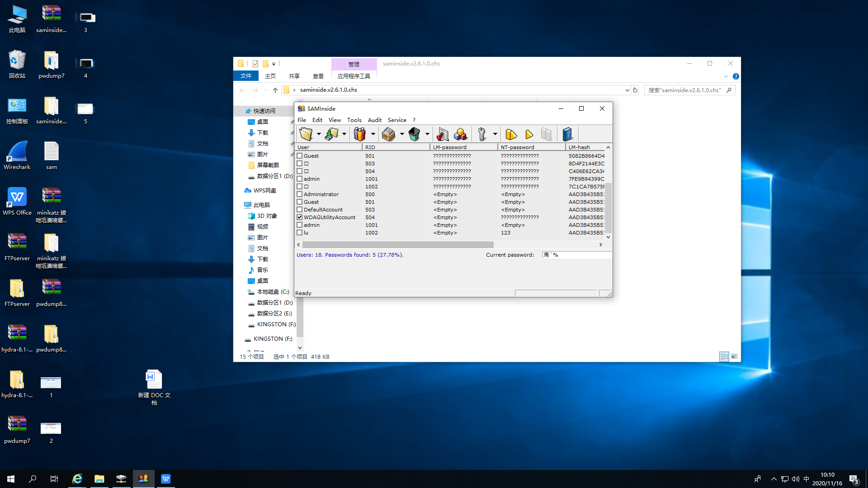This screenshot has height=488, width=868.
Task: Open the Audit menu
Action: pos(374,120)
